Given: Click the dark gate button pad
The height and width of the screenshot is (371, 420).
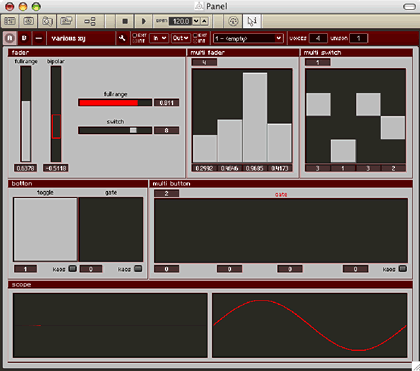Looking at the screenshot, I should (111, 229).
